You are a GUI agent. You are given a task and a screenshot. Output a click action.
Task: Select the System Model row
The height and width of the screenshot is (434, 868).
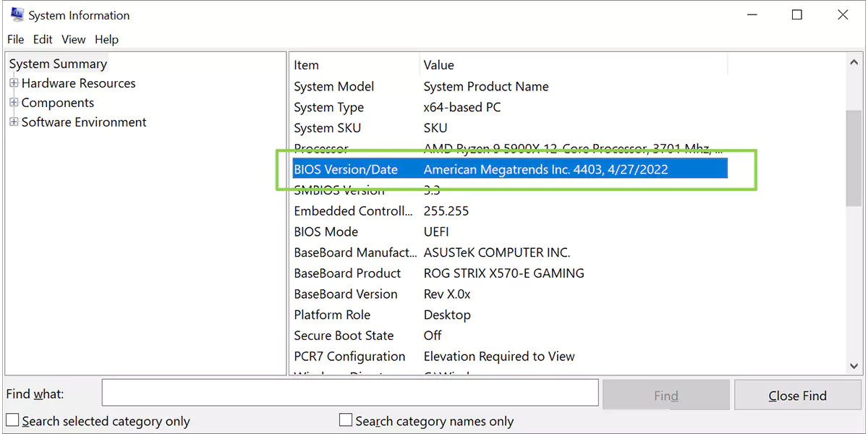tap(509, 87)
